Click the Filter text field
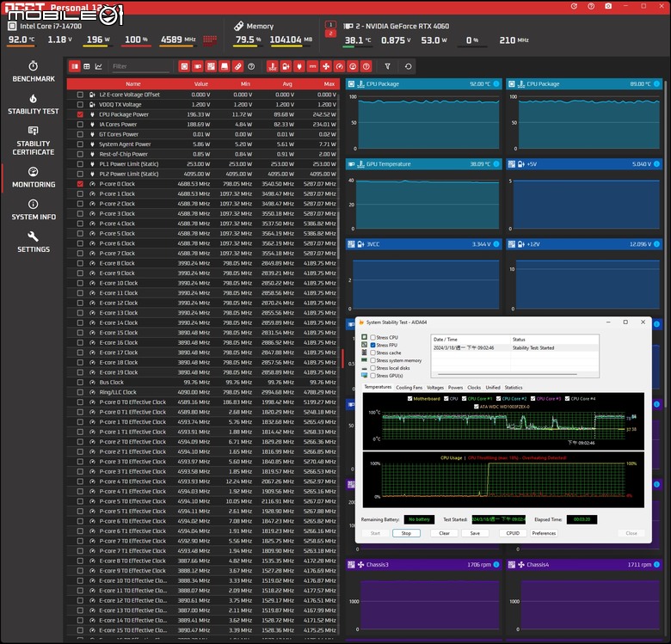The image size is (671, 644). [x=140, y=66]
